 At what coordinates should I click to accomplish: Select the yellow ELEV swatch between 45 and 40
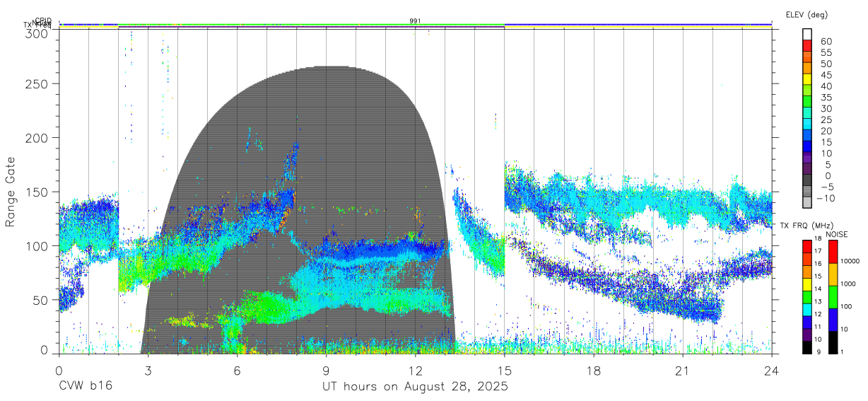point(808,79)
